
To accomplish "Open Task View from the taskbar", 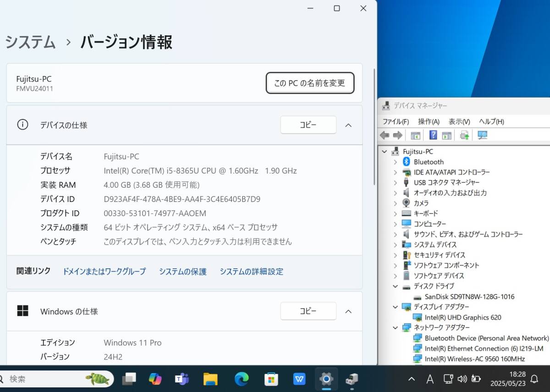I will click(129, 379).
